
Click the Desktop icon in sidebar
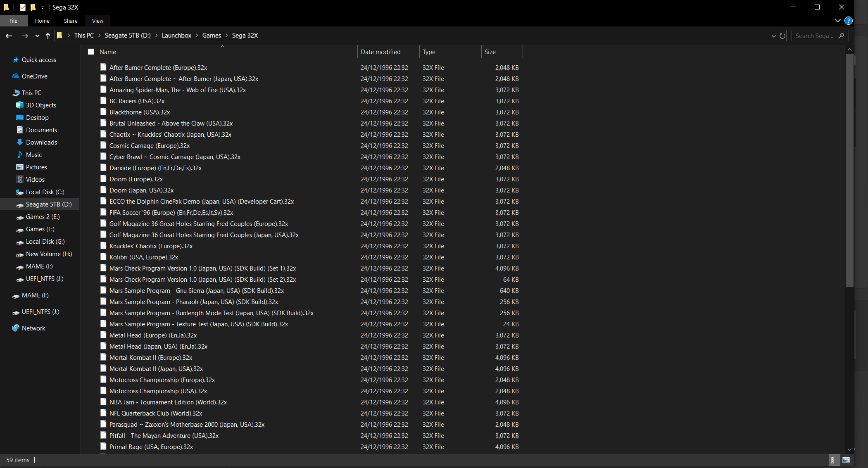[20, 118]
